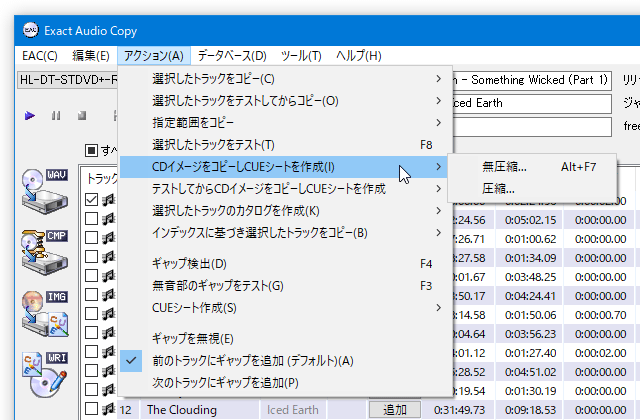
Task: Toggle the select-all tracks tri-state checkbox
Action: 91,150
